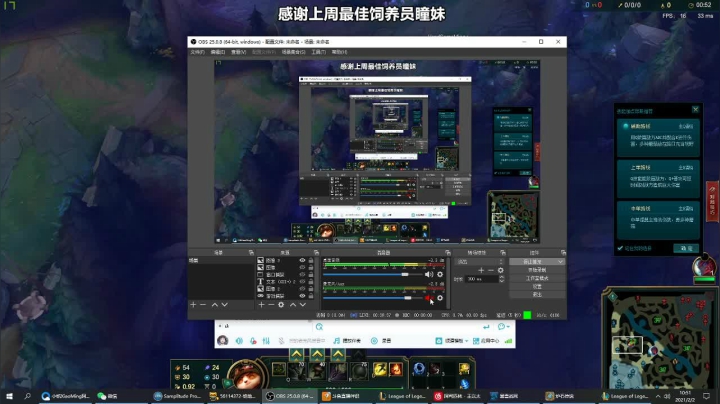Mute the desktop audio speaker icon
This screenshot has height=404, width=720.
[x=429, y=275]
